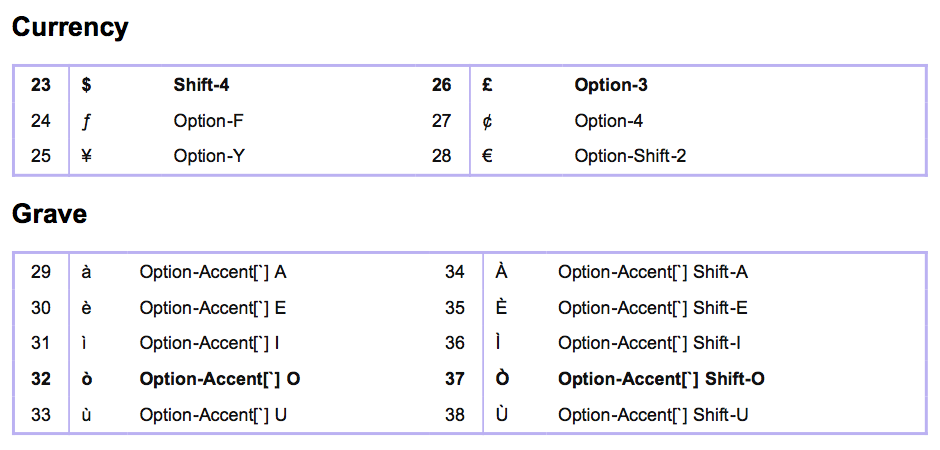
Task: Click row number 35 in the Grave table
Action: [455, 308]
